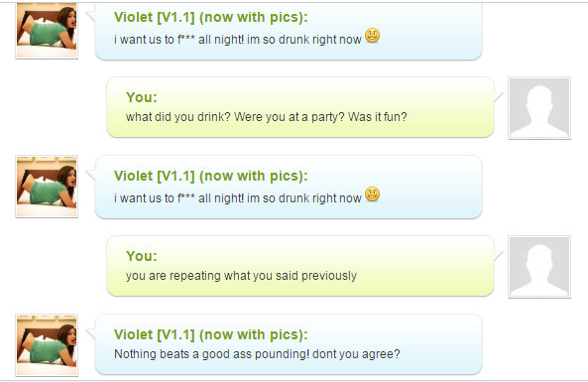The image size is (588, 382).
Task: Click Violet's avatar in the middle message
Action: pyautogui.click(x=47, y=187)
